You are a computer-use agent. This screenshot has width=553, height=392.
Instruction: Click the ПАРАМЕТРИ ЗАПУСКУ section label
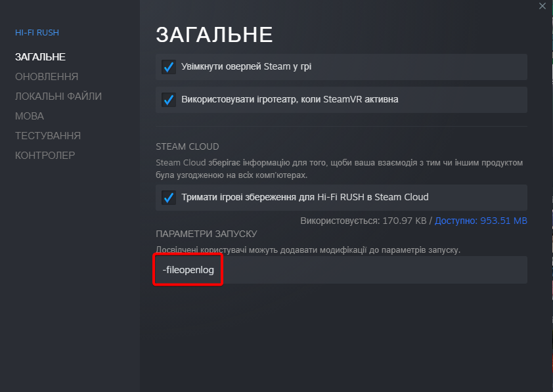coord(206,234)
